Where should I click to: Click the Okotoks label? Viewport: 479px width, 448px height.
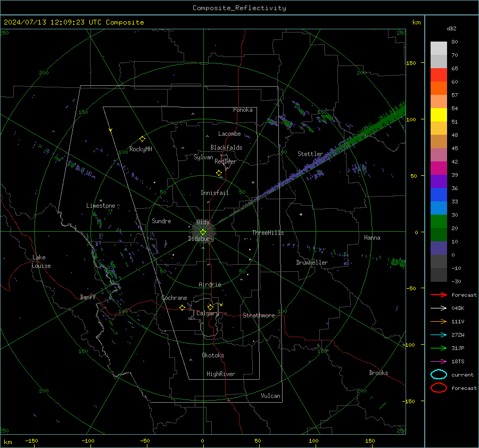coord(213,355)
